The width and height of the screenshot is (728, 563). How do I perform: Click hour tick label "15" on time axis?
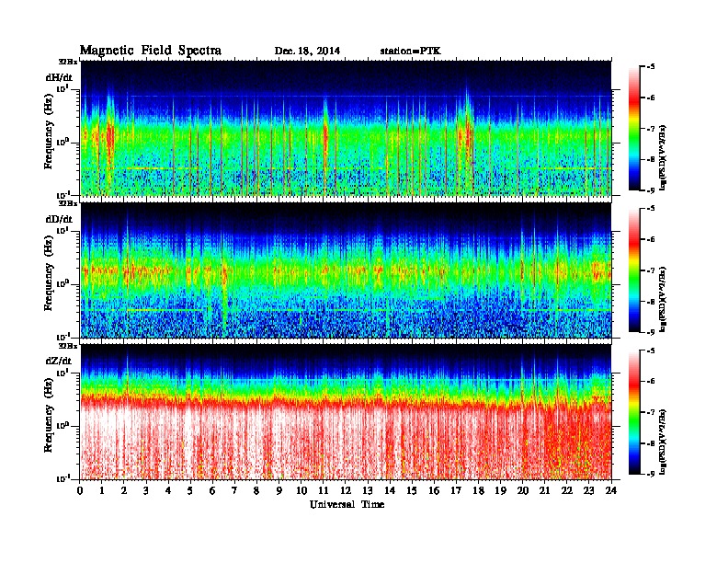pyautogui.click(x=413, y=490)
